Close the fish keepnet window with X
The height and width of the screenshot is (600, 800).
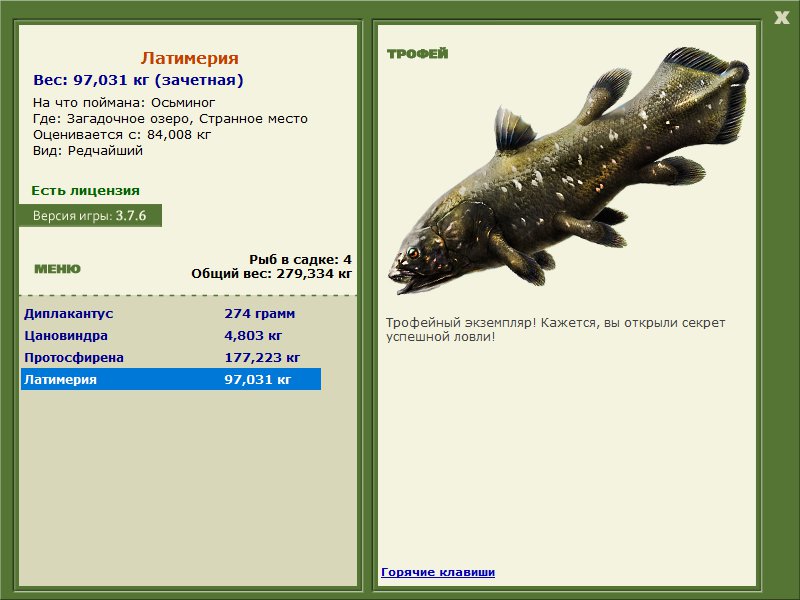click(781, 18)
